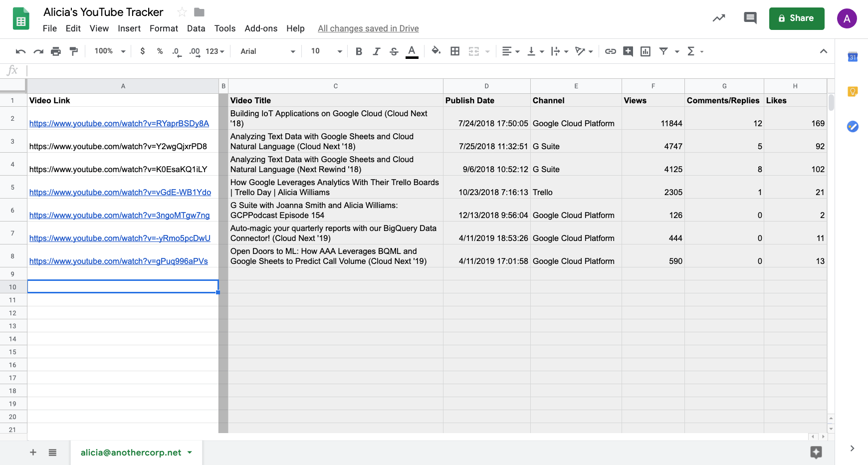
Task: Open the File menu
Action: [x=50, y=28]
